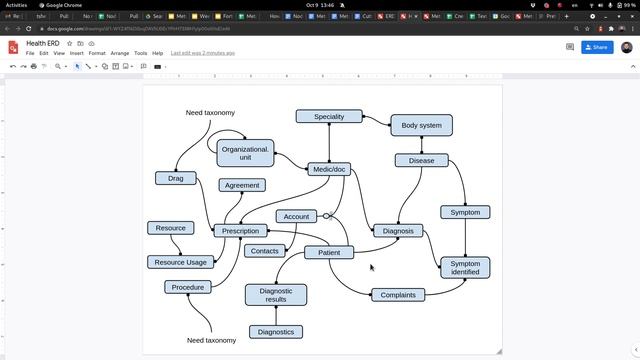
Task: Select the Symptom identified box
Action: click(x=465, y=268)
